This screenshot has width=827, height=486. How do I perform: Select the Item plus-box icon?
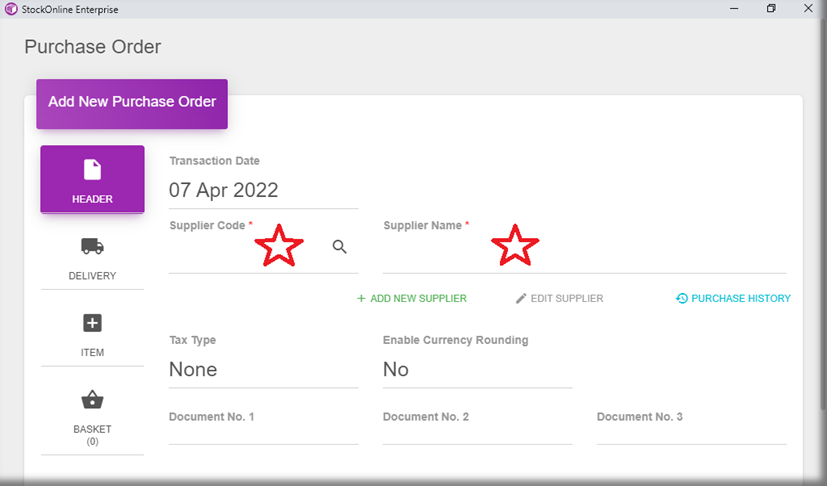tap(92, 323)
